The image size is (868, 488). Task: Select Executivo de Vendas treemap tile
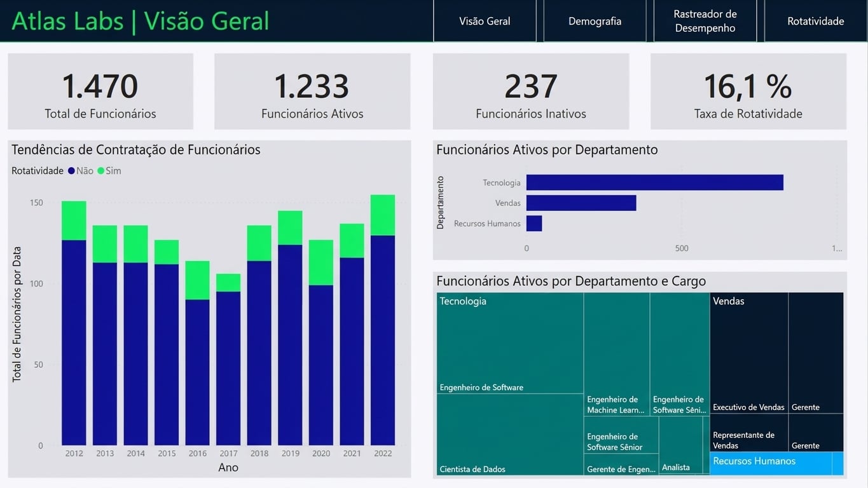click(749, 353)
